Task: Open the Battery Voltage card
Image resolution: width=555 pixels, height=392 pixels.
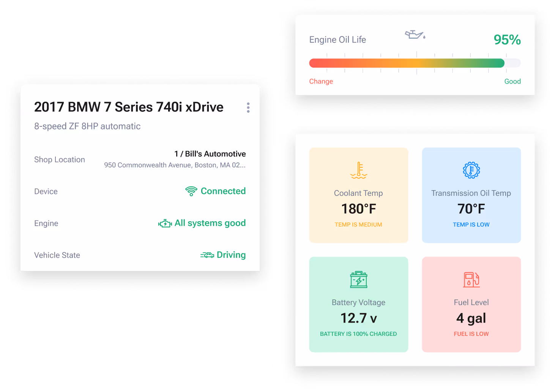Action: click(x=358, y=304)
